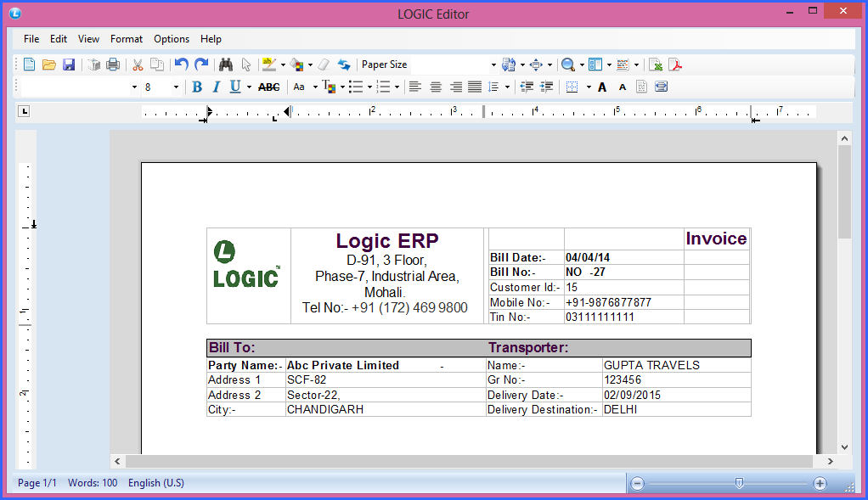
Task: Toggle strikethrough ABC formatting
Action: click(269, 87)
